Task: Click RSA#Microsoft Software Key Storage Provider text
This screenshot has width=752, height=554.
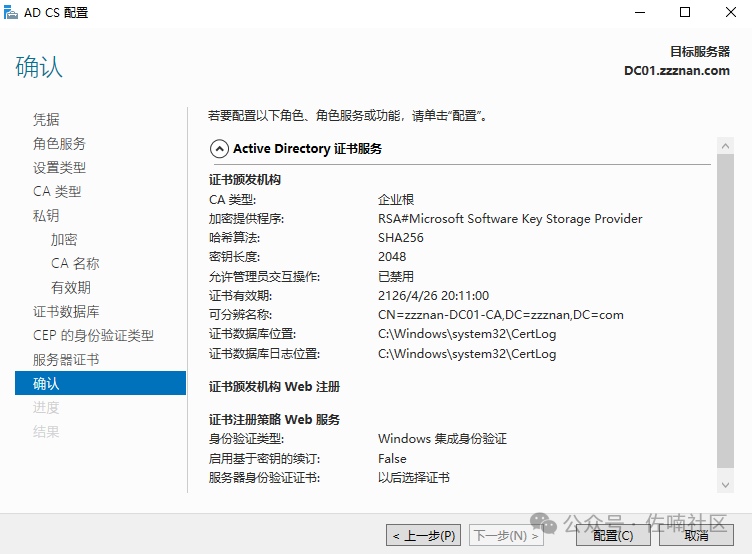Action: pos(510,219)
